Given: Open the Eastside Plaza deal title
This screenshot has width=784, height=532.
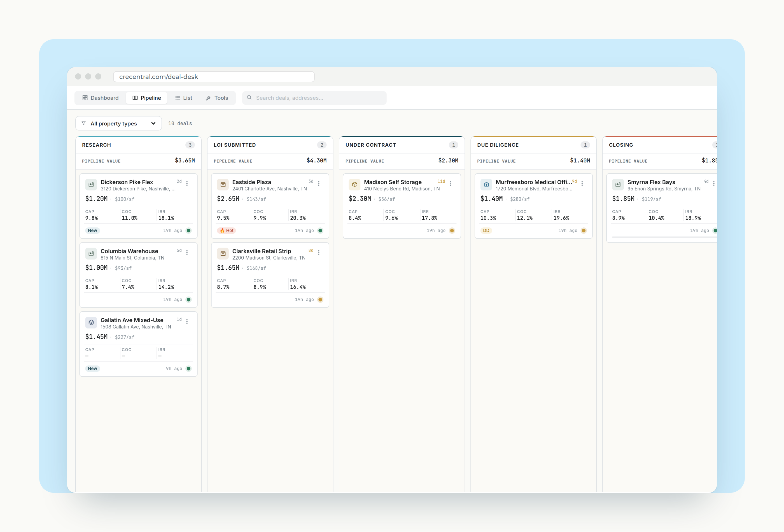Looking at the screenshot, I should click(x=252, y=182).
